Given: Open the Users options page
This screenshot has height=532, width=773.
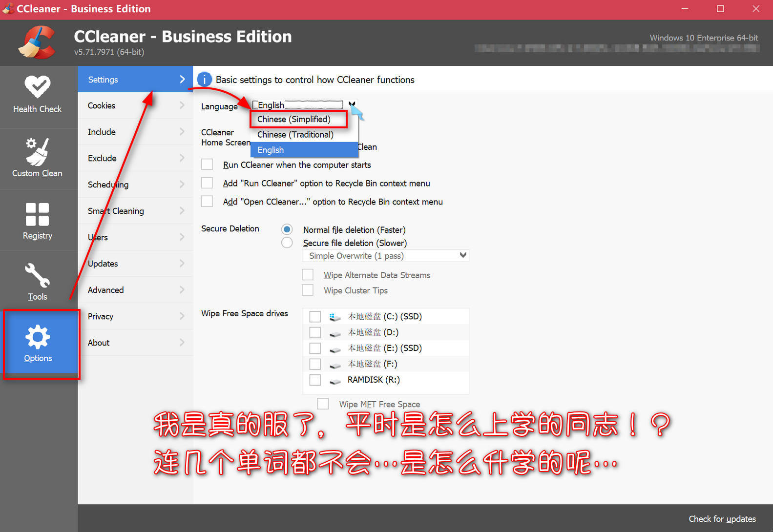Looking at the screenshot, I should pos(135,237).
